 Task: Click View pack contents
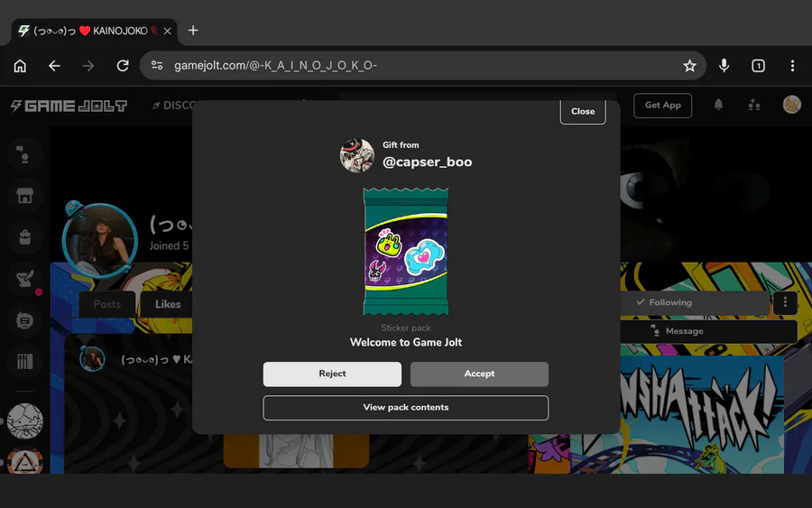pos(406,408)
